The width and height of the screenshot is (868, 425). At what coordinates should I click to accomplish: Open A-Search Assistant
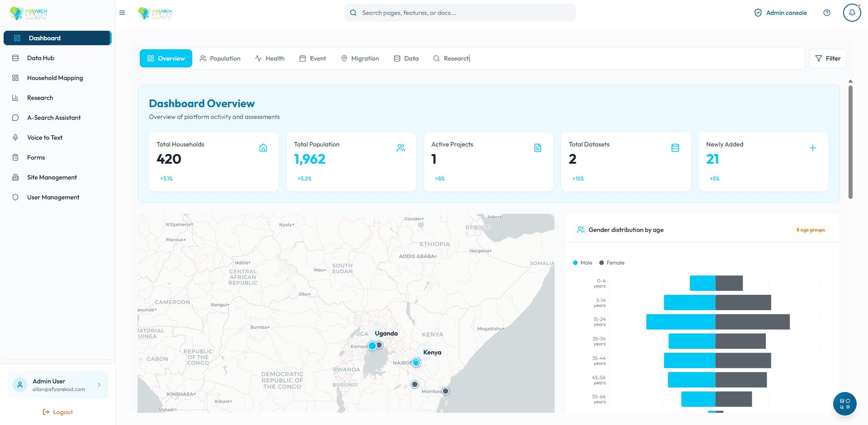click(57, 118)
